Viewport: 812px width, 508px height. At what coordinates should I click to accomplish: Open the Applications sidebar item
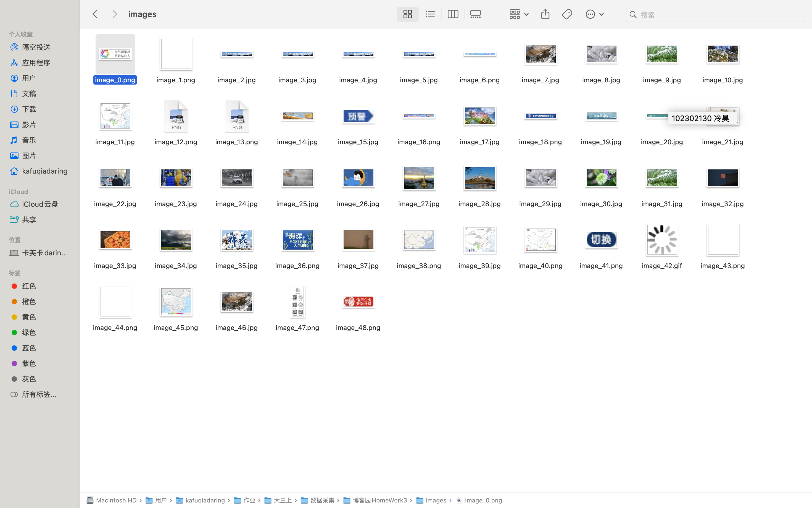[36, 62]
